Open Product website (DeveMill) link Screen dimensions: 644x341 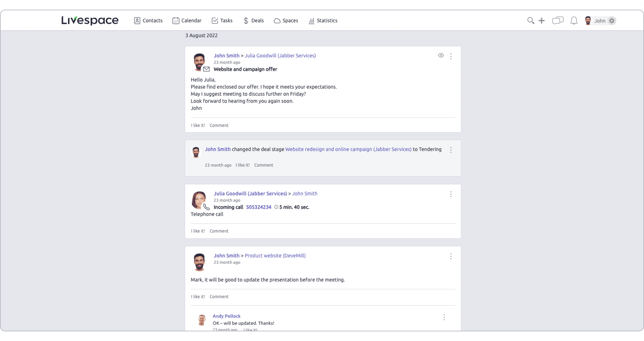(x=275, y=256)
